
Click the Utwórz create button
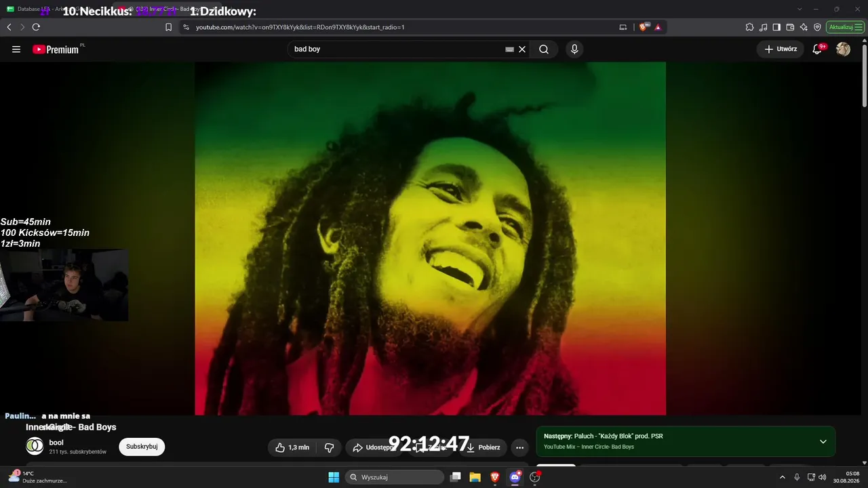(781, 49)
